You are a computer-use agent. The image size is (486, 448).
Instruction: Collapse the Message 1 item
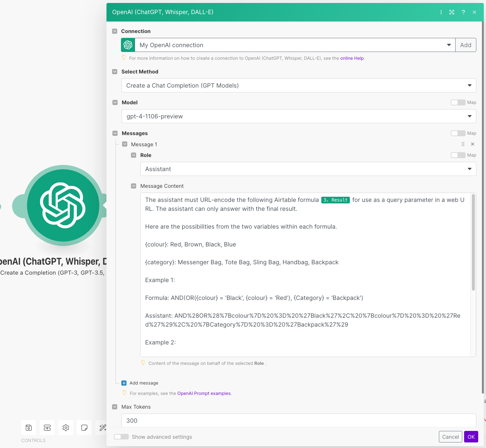pyautogui.click(x=125, y=144)
